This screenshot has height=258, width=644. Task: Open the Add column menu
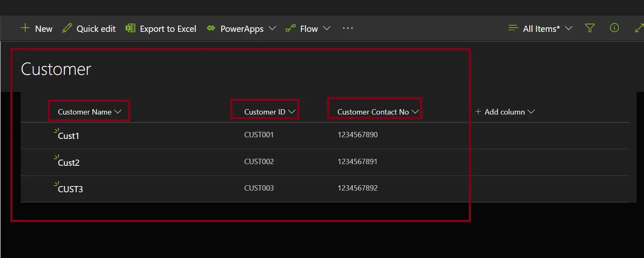[504, 111]
